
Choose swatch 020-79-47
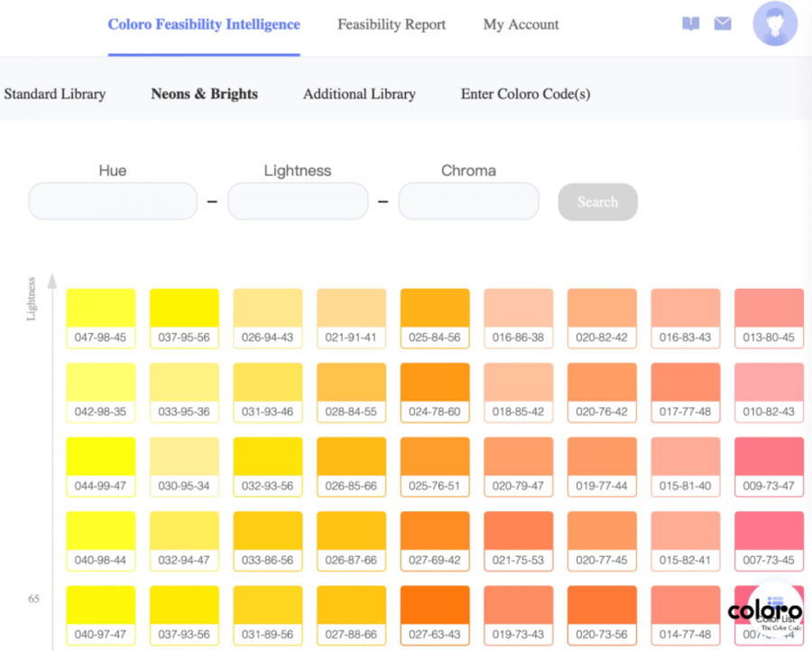(519, 467)
